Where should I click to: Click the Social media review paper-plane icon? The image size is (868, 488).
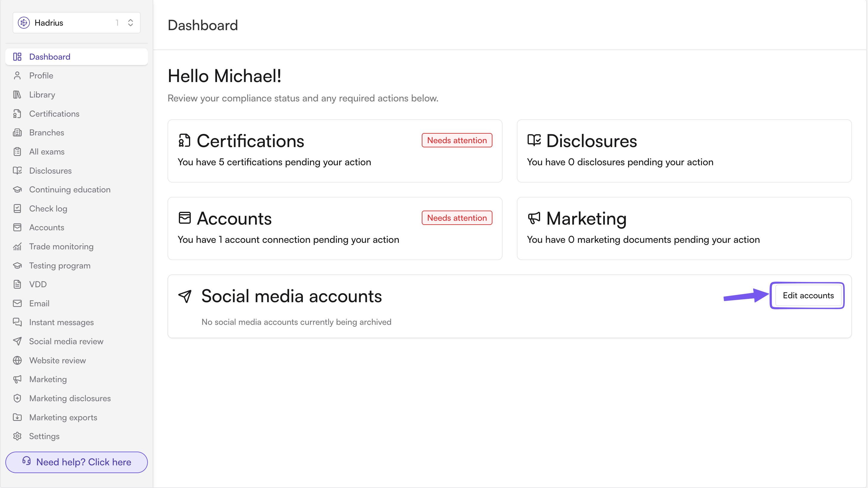(x=17, y=341)
